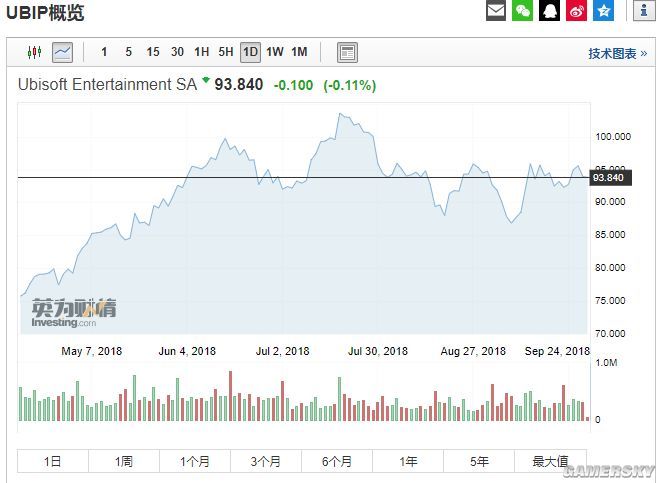Click the UBIP概览 heading
This screenshot has width=661, height=483.
pyautogui.click(x=45, y=12)
